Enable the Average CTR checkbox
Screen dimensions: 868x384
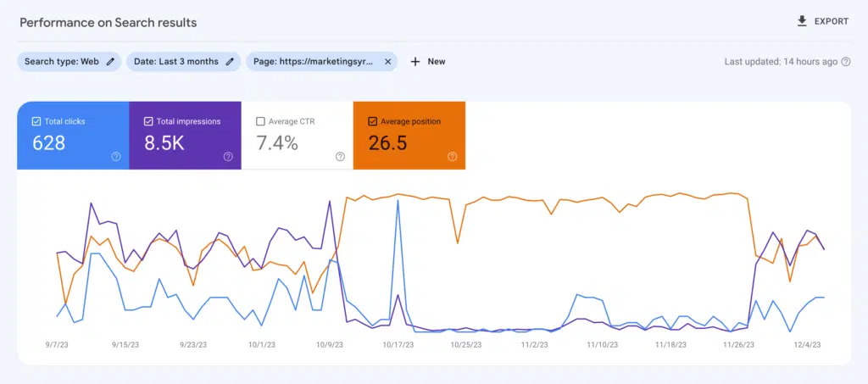(260, 121)
